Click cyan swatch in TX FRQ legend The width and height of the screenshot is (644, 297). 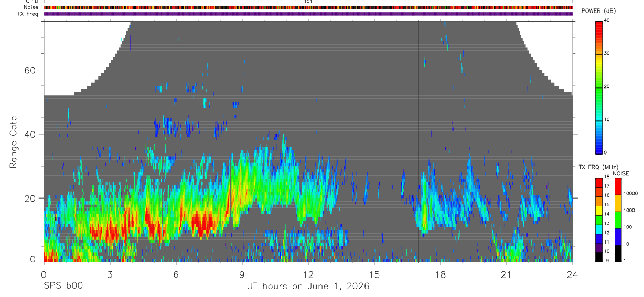tap(599, 229)
